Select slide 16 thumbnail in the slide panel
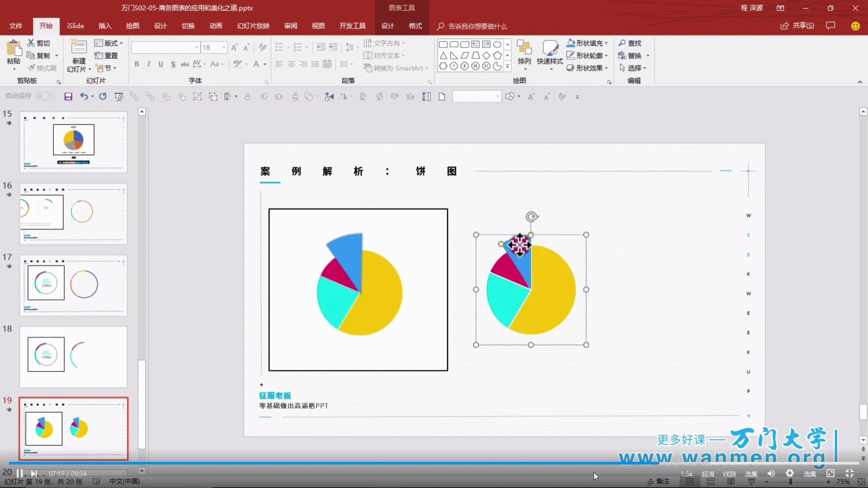Viewport: 868px width, 488px height. pos(73,213)
